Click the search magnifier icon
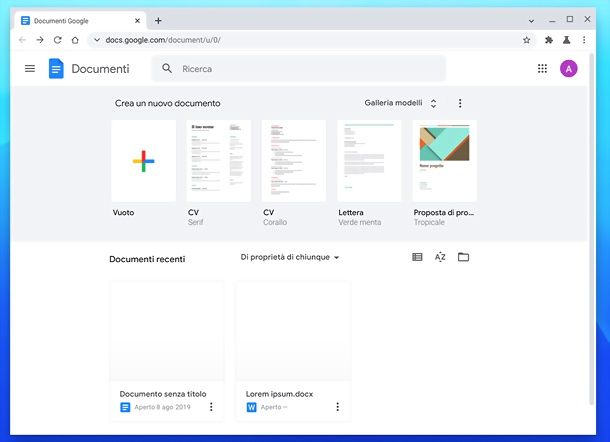 [167, 68]
